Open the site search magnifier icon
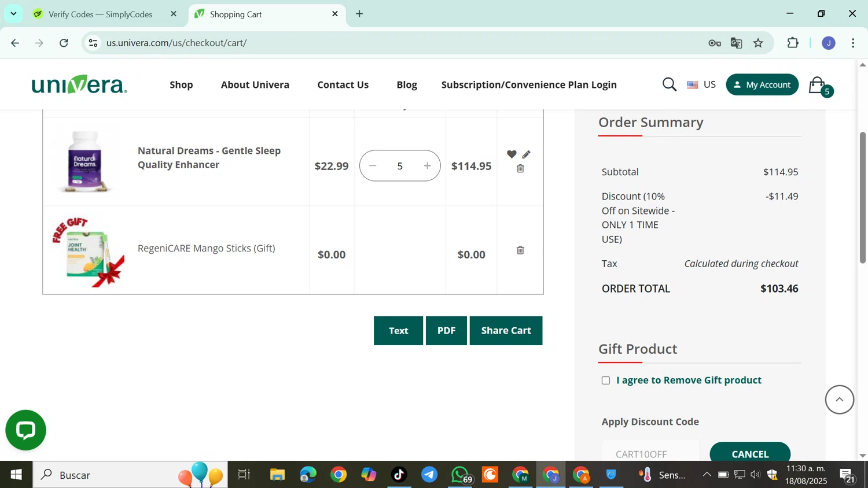 click(670, 85)
